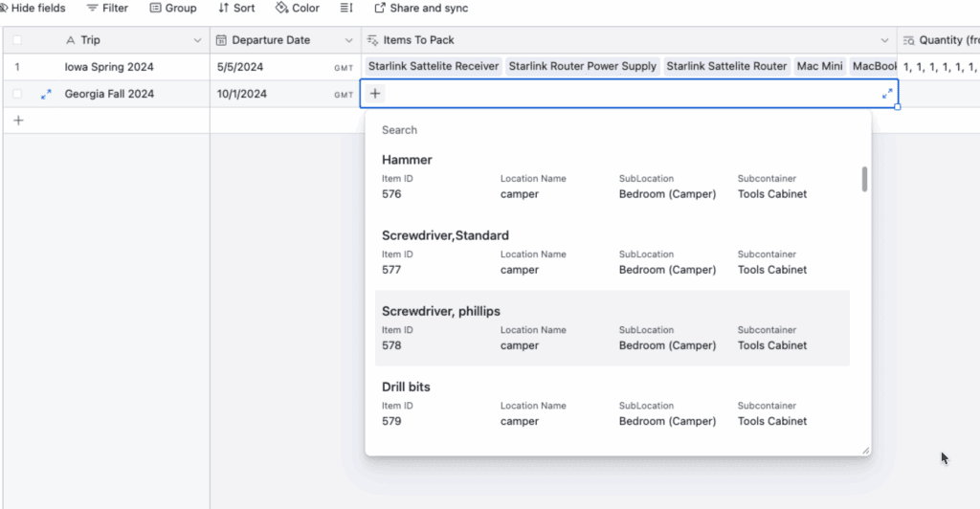980x509 pixels.
Task: Select the Georgia Fall 2024 row checkbox
Action: pos(17,94)
